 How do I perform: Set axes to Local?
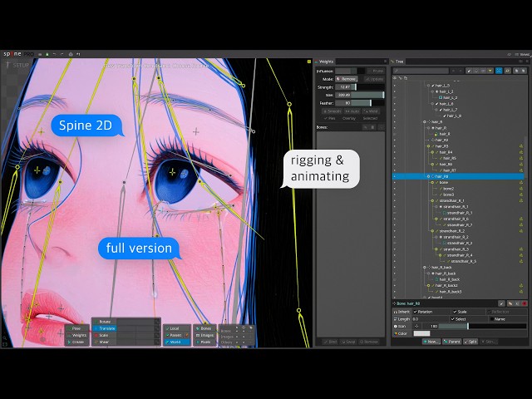(177, 328)
